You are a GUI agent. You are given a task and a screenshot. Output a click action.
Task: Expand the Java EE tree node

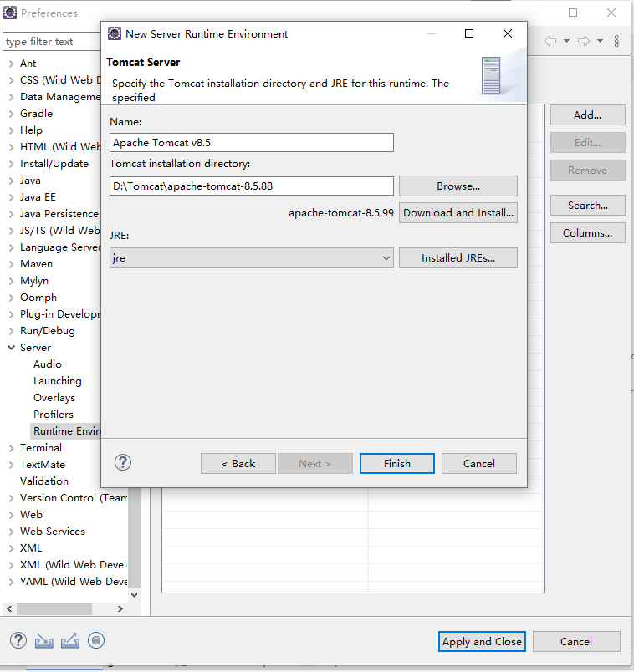11,197
